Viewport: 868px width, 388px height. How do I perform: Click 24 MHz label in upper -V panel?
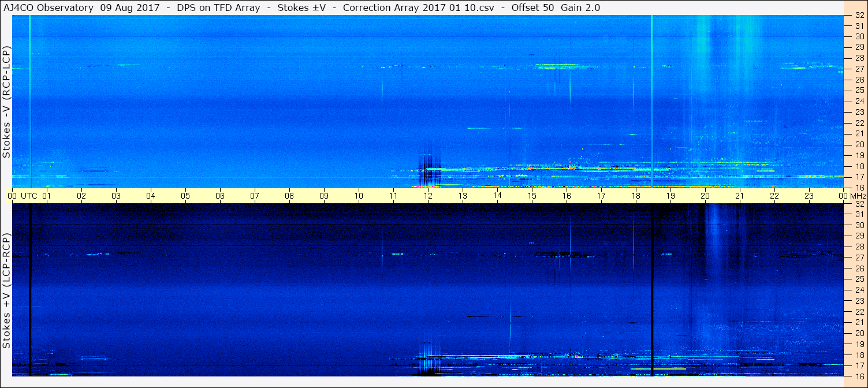859,101
